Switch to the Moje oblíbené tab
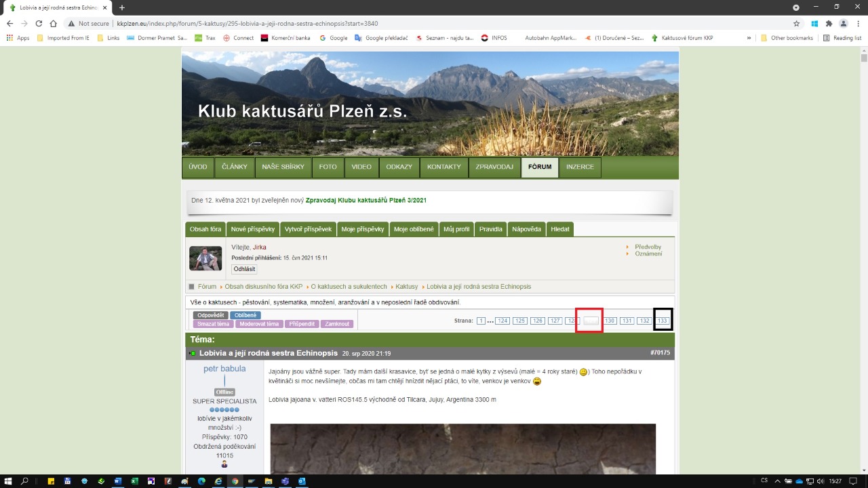This screenshot has height=488, width=868. [414, 229]
